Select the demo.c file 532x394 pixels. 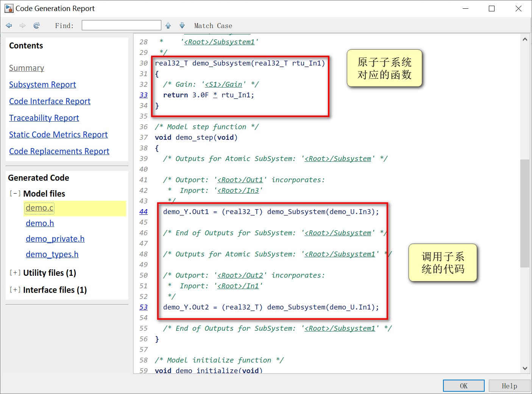coord(40,208)
